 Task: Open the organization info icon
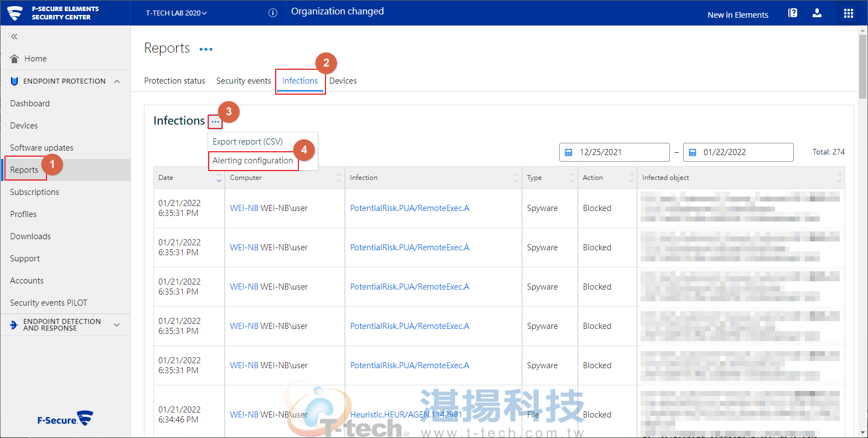click(x=272, y=13)
